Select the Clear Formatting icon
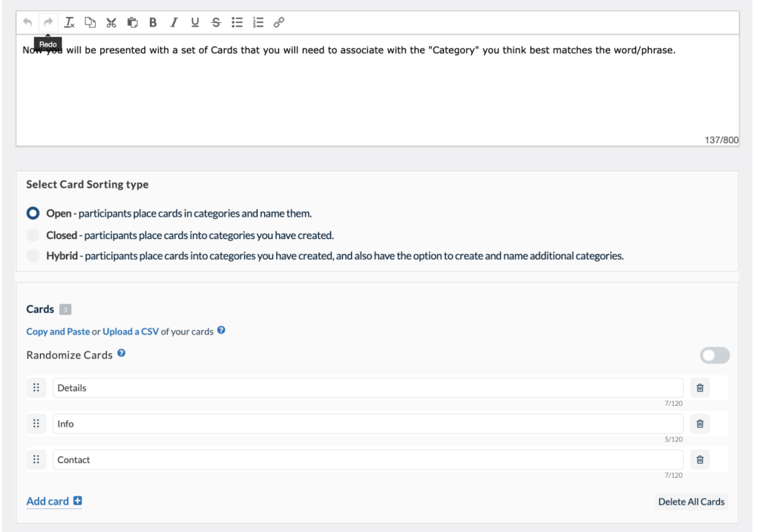This screenshot has width=760, height=532. (69, 22)
